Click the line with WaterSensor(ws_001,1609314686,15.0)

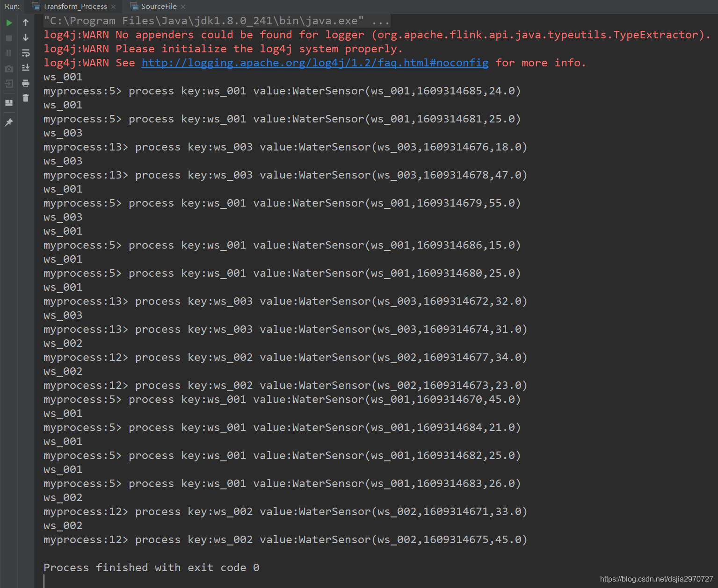[x=282, y=245]
